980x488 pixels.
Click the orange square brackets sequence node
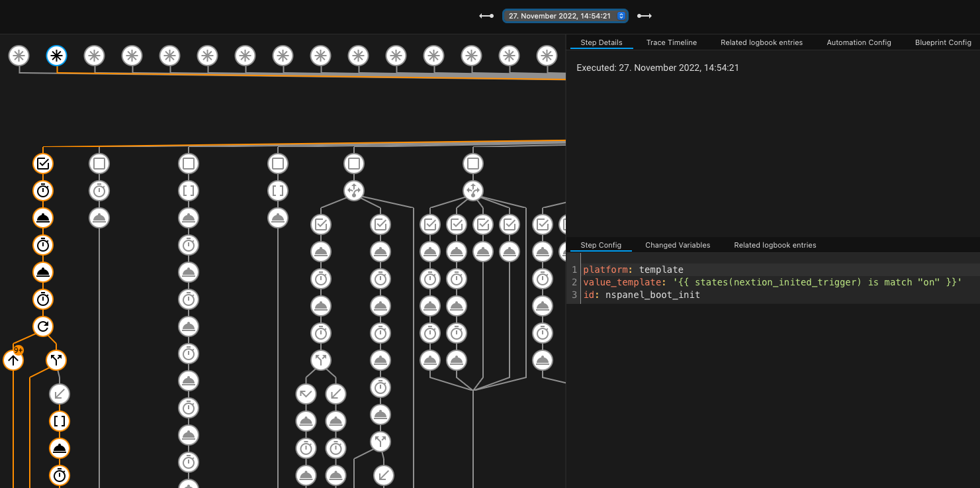coord(60,421)
